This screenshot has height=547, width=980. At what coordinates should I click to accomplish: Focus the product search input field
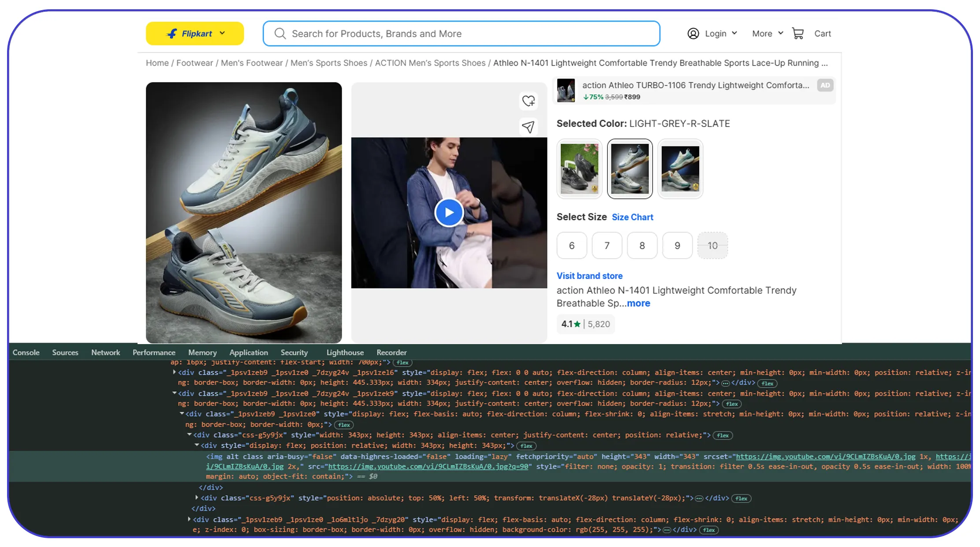coord(461,34)
